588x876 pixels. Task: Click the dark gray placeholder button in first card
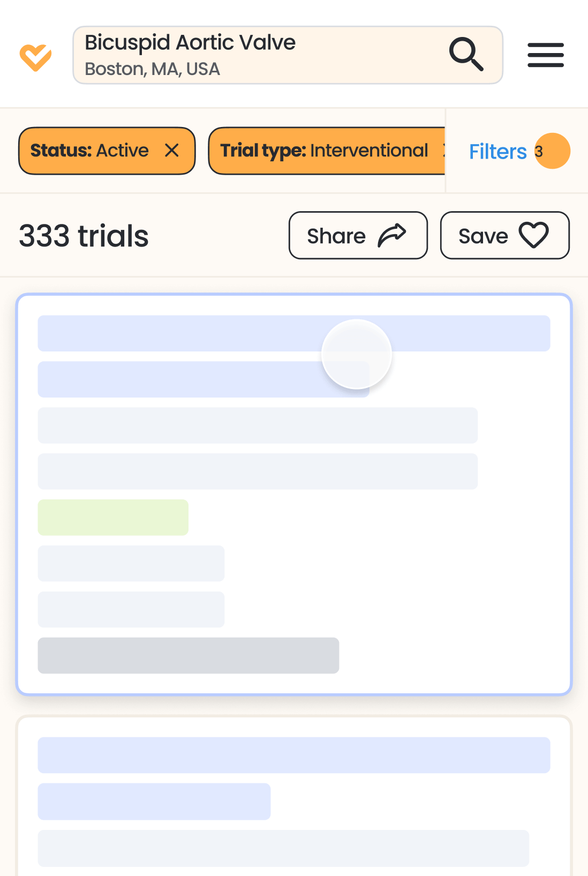tap(189, 655)
